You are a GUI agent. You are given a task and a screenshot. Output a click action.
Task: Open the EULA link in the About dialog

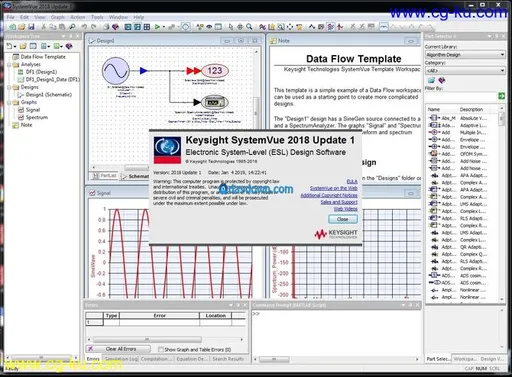[352, 181]
